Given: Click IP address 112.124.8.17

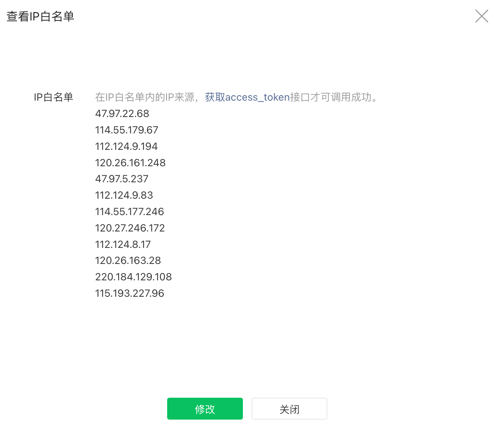Looking at the screenshot, I should pyautogui.click(x=123, y=245).
